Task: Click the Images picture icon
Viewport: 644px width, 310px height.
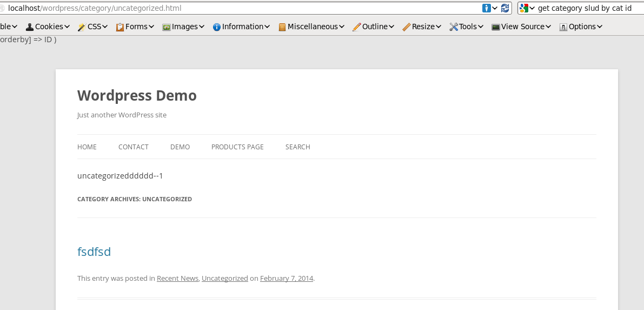Action: (167, 27)
